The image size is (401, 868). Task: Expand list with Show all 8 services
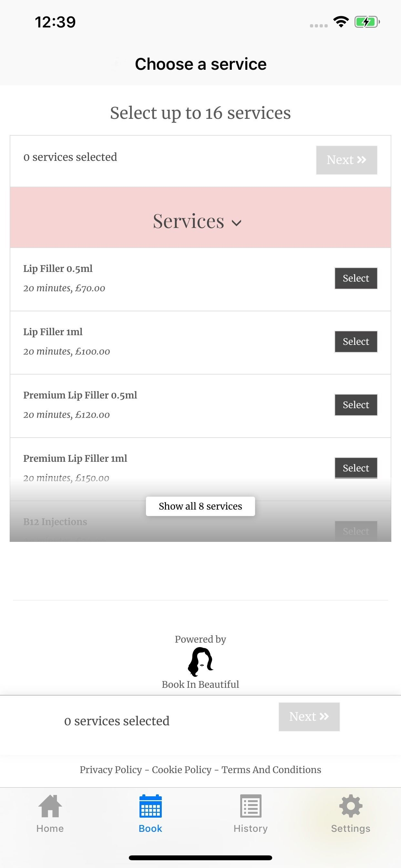point(200,506)
